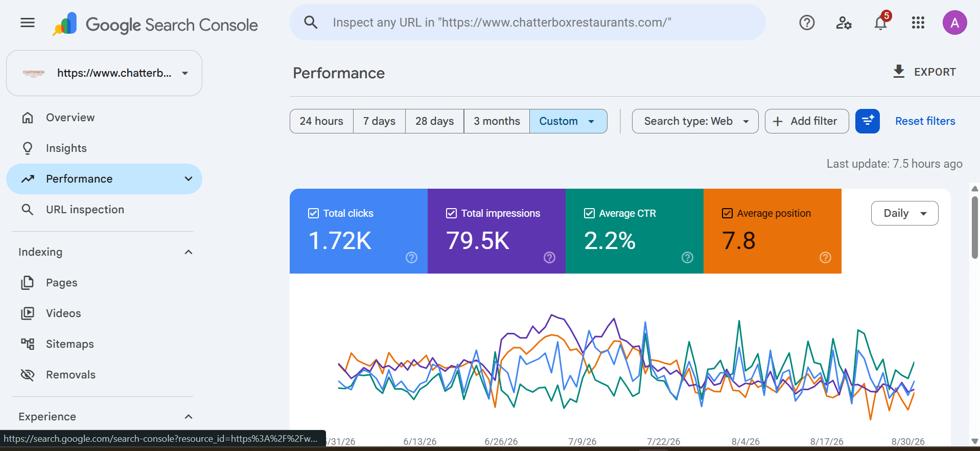Click the URL inspection magnifier icon
Viewport: 980px width, 451px height.
tap(28, 210)
